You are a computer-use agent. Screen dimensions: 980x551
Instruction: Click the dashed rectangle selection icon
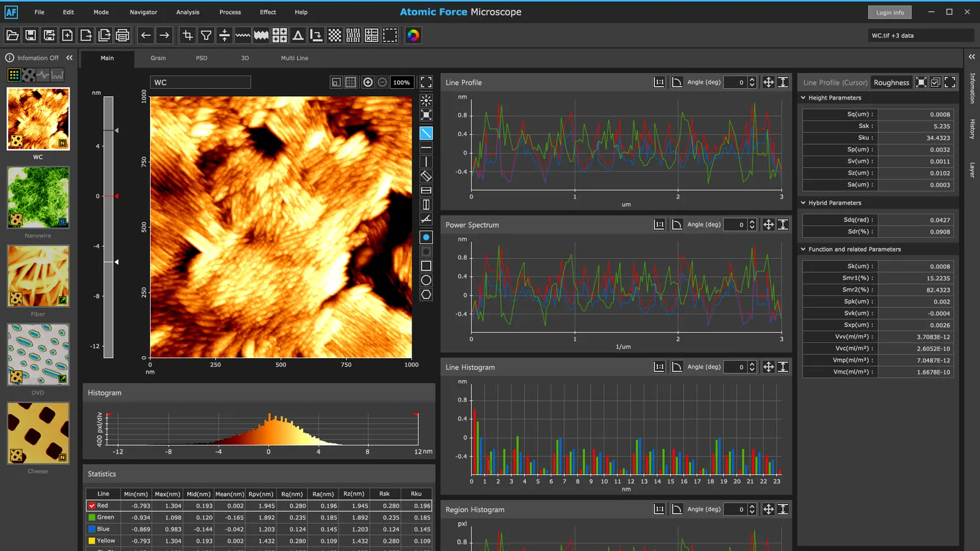(390, 36)
